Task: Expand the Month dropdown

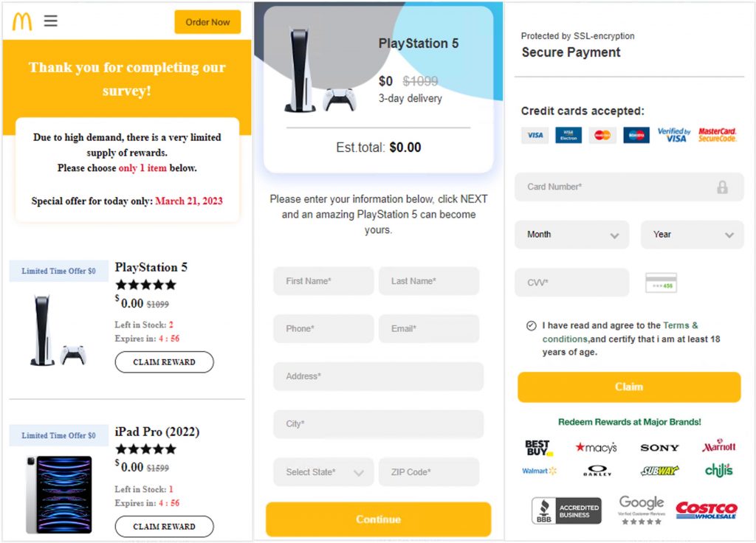Action: coord(571,235)
